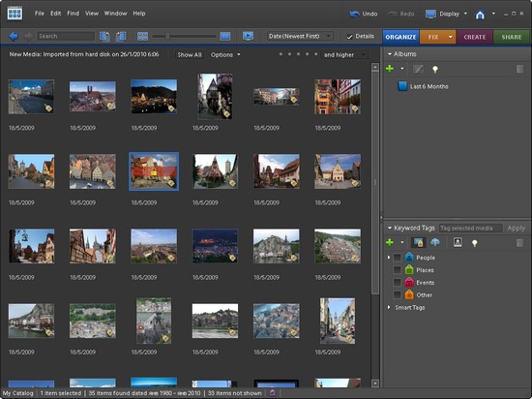Open the Find menu
The image size is (532, 399).
(73, 14)
